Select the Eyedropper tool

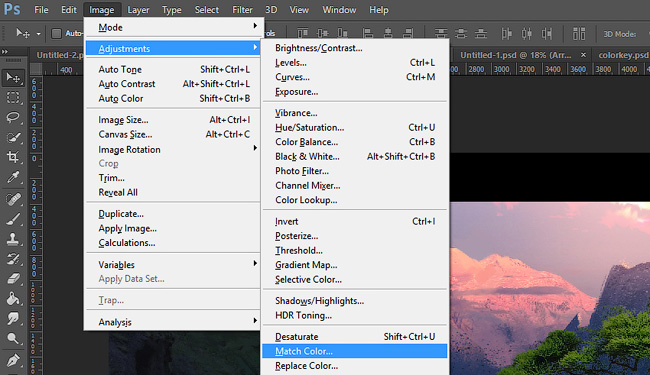point(13,177)
